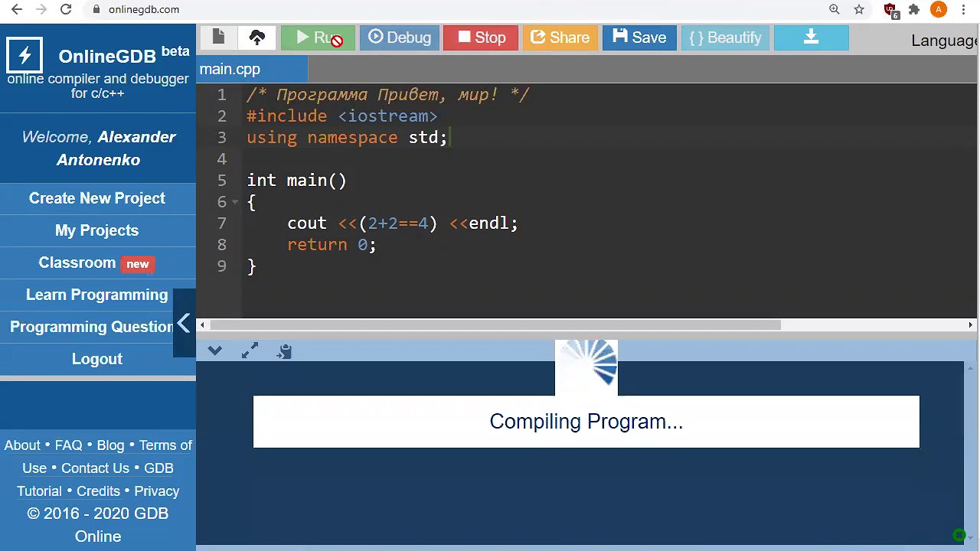
Task: Click the browser Back button
Action: (17, 9)
